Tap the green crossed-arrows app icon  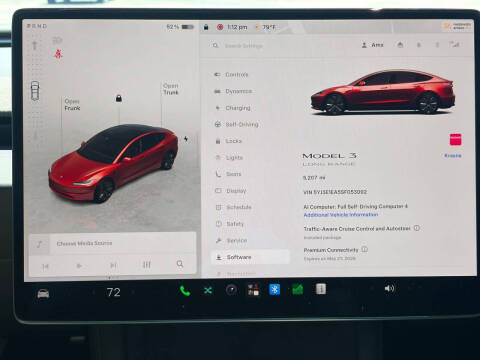tap(208, 291)
